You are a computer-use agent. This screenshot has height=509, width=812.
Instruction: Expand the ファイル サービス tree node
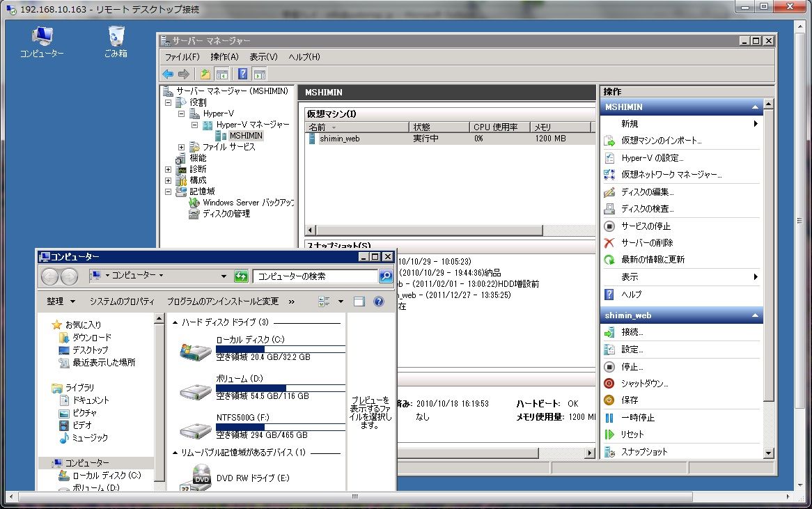point(181,147)
